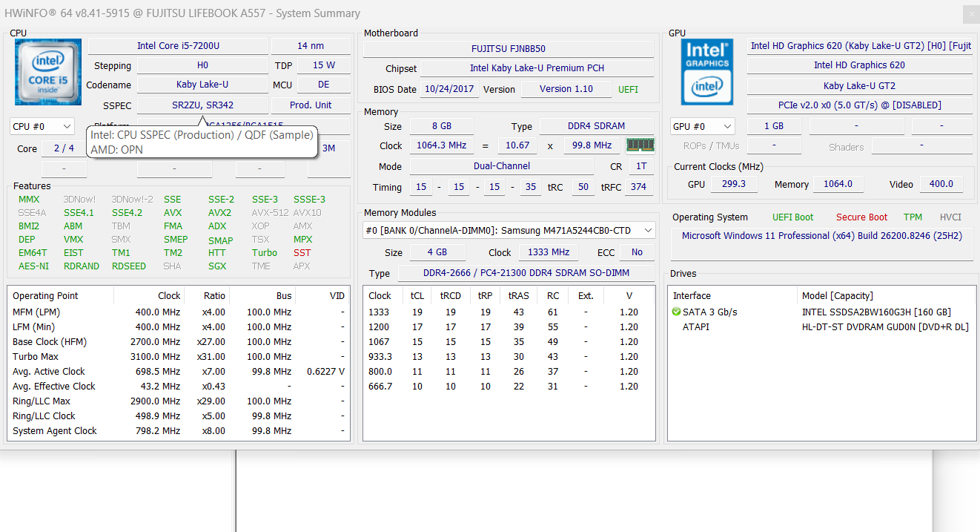
Task: Click the FUJITSU FJNBB50 motherboard field
Action: click(x=509, y=49)
